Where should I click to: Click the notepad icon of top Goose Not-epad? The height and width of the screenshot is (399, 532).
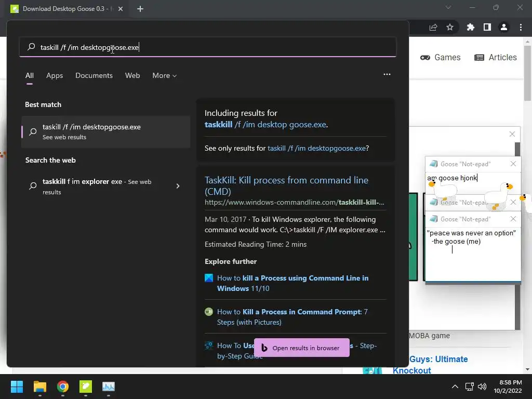click(x=433, y=164)
